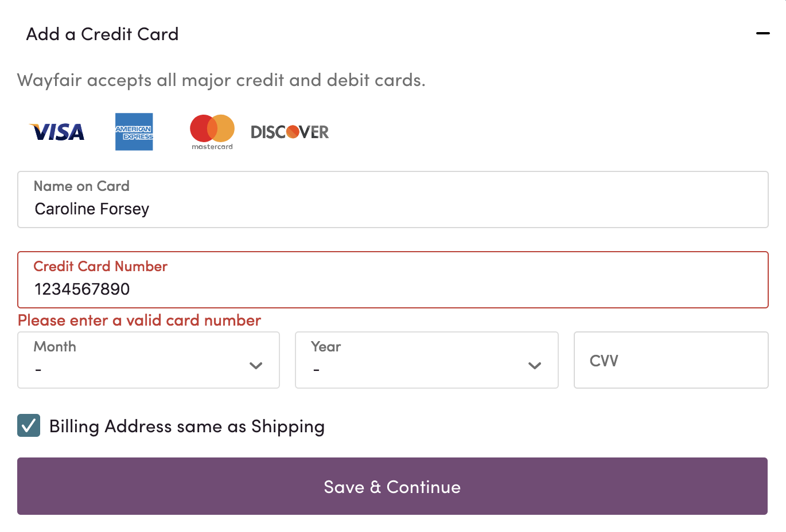This screenshot has height=532, width=786.
Task: Uncheck Billing Address same as Shipping checkbox
Action: click(x=29, y=426)
